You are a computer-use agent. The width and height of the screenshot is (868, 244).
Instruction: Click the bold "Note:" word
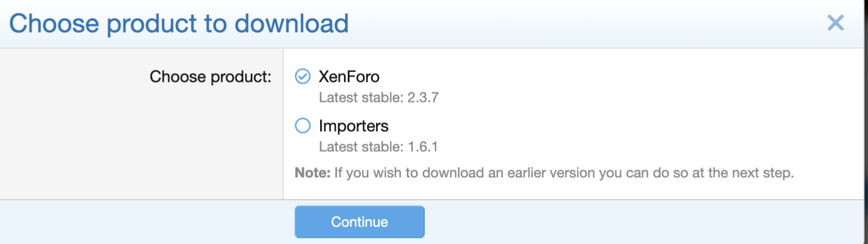pyautogui.click(x=312, y=173)
